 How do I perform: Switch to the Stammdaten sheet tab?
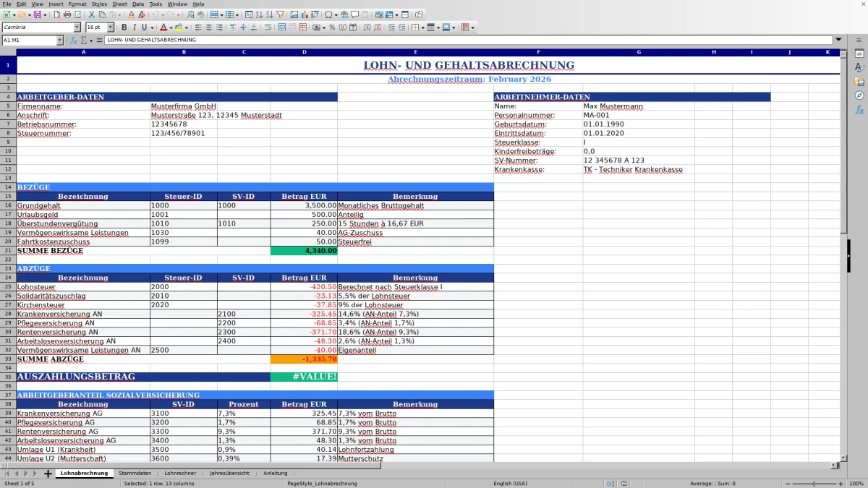pyautogui.click(x=136, y=473)
